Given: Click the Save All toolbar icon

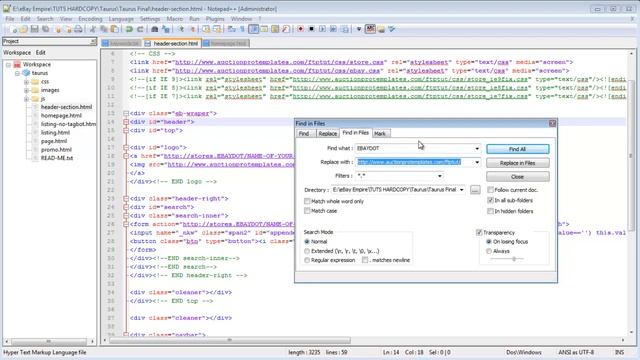Looking at the screenshot, I should tap(45, 29).
